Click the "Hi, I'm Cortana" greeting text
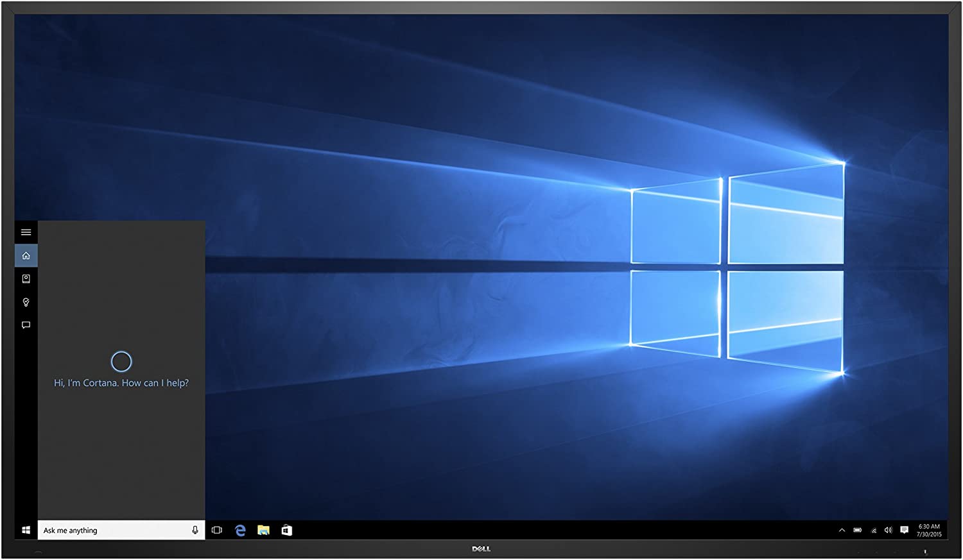This screenshot has height=560, width=963. [x=121, y=383]
